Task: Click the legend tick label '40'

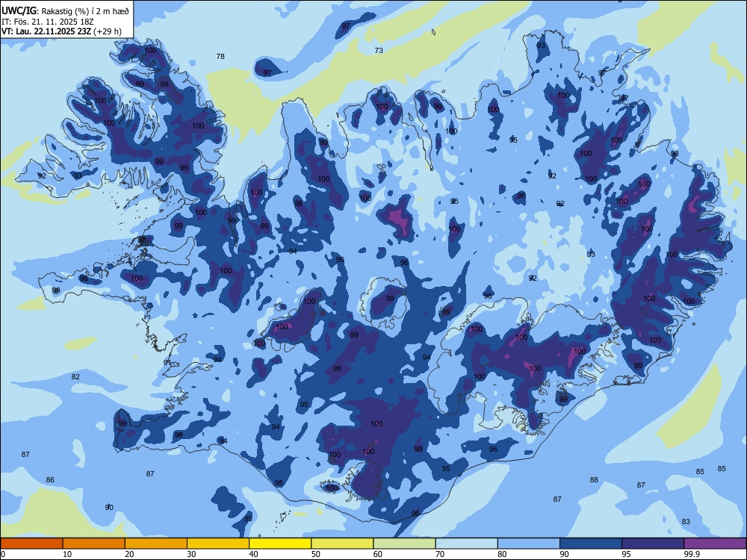Action: pos(253,554)
